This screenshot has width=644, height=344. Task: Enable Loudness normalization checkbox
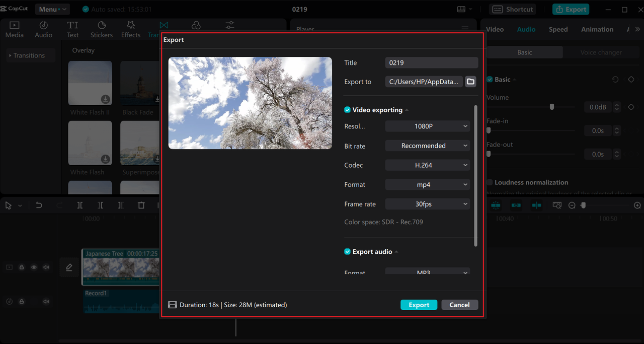coord(490,182)
